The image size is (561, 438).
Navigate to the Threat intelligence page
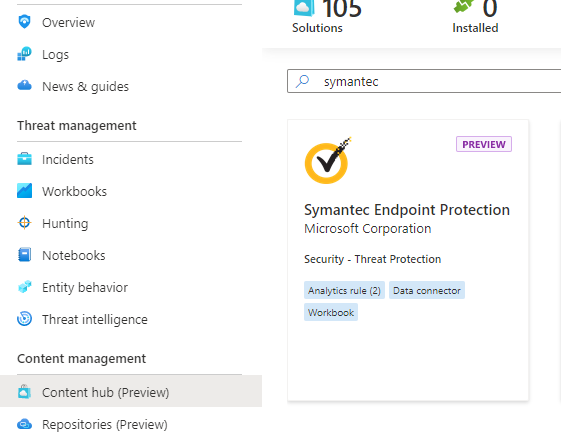coord(94,319)
